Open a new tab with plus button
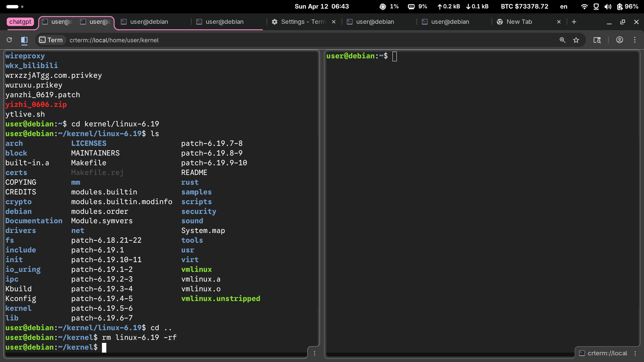Image resolution: width=644 pixels, height=362 pixels. pos(574,22)
